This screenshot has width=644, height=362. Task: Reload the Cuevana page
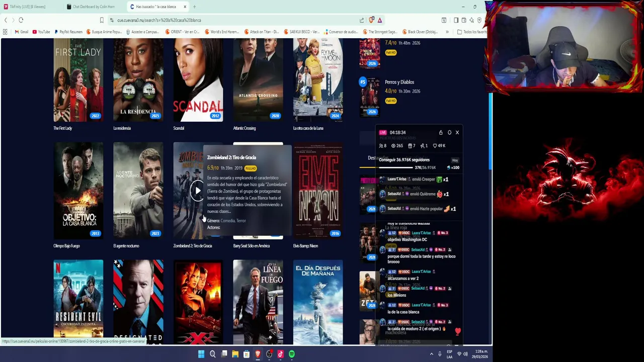tap(21, 20)
